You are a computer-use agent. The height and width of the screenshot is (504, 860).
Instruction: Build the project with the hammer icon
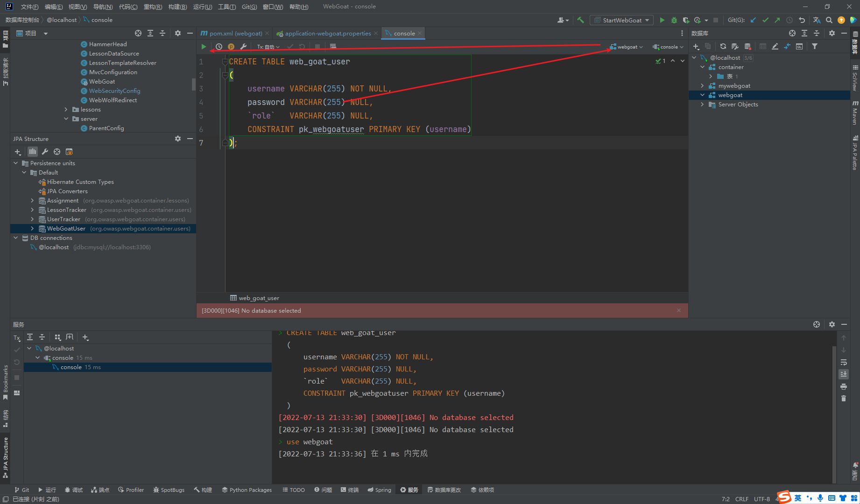pos(580,20)
